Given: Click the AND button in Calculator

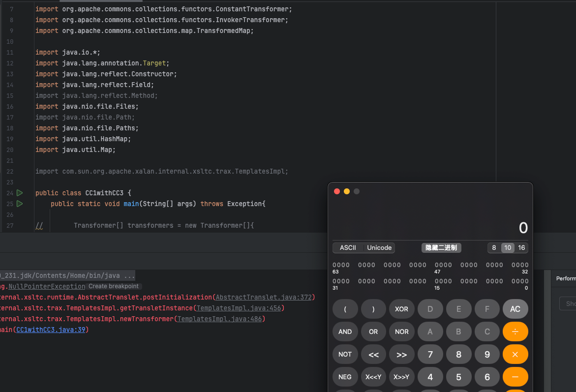Looking at the screenshot, I should (345, 332).
